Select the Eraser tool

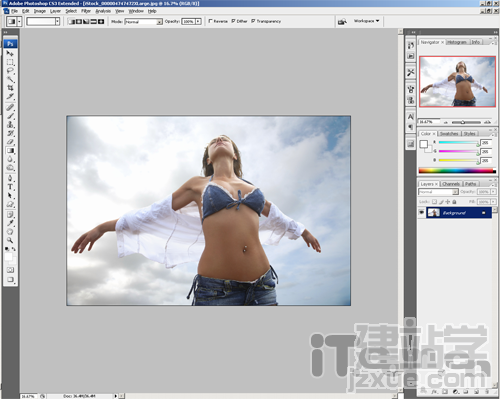click(x=10, y=142)
